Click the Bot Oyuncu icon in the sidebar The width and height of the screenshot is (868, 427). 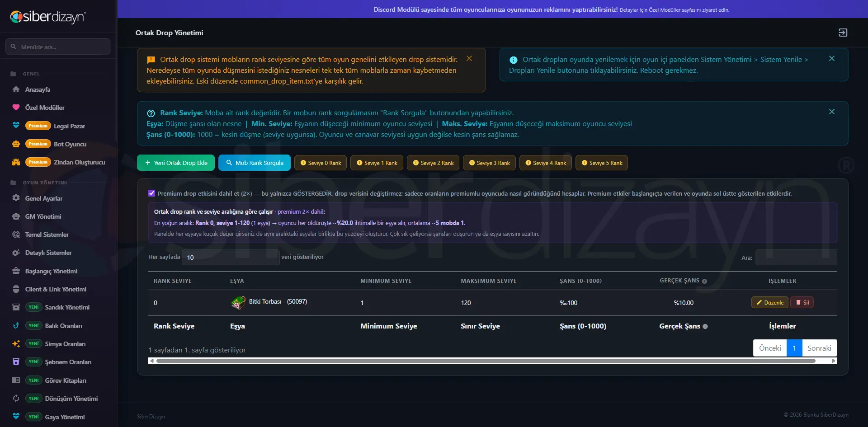(16, 144)
